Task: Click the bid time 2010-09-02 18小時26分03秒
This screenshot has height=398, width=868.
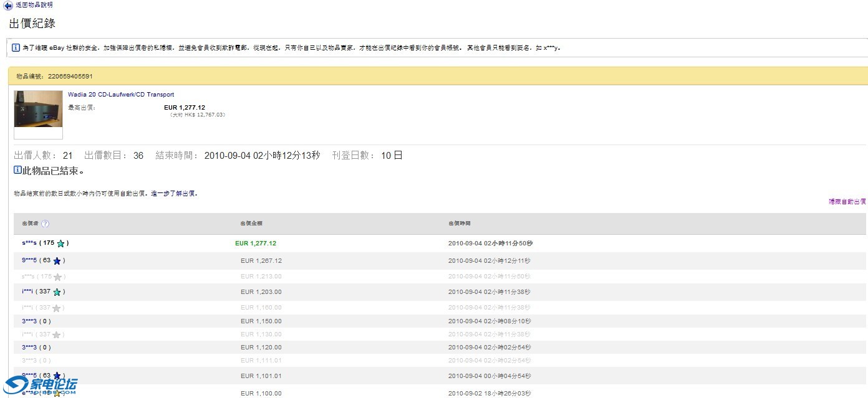Action: (x=489, y=394)
